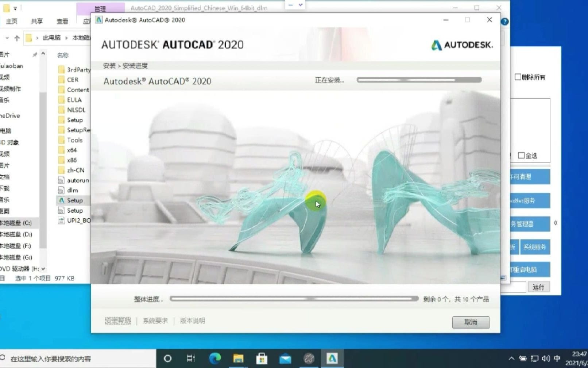
Task: Expand the chevron after 此电脑 in the breadcrumb
Action: (x=66, y=38)
